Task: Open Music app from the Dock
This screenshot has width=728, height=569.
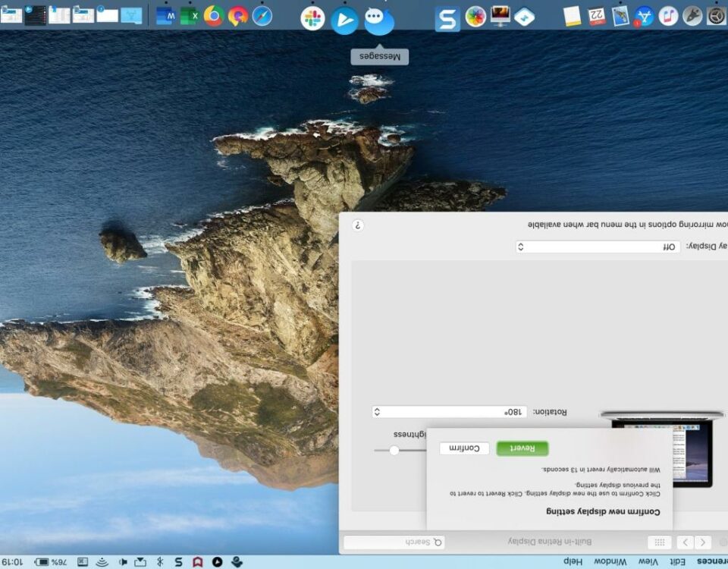Action: [668, 16]
